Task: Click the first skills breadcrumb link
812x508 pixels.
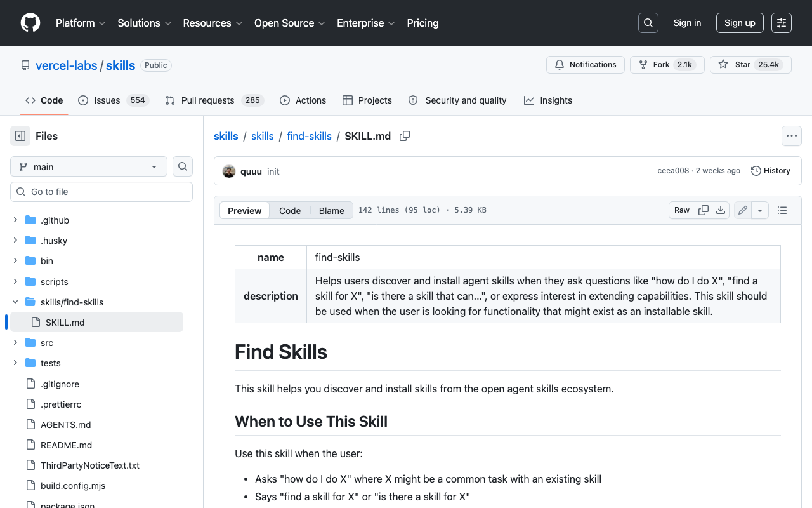Action: coord(226,136)
